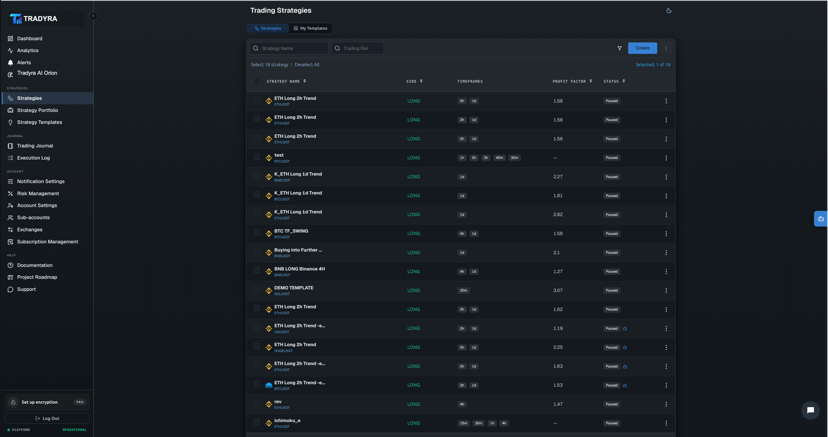The height and width of the screenshot is (437, 828).
Task: Click the Create button
Action: click(x=643, y=48)
